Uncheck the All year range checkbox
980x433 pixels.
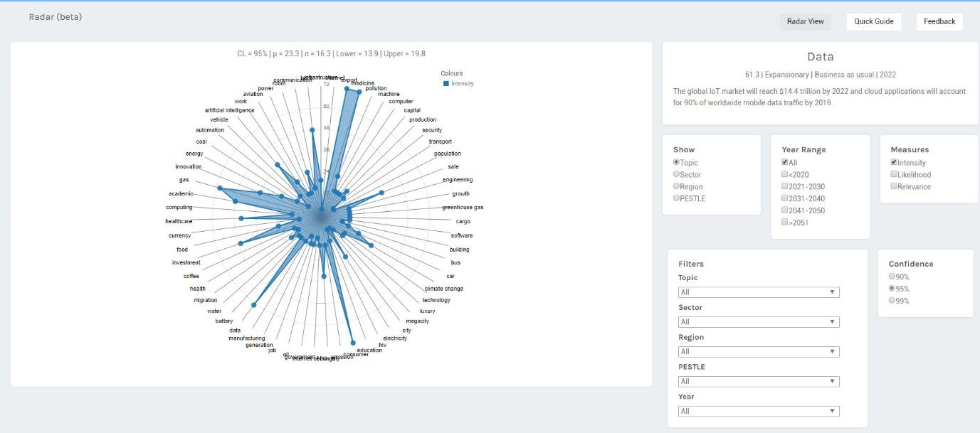pyautogui.click(x=785, y=163)
